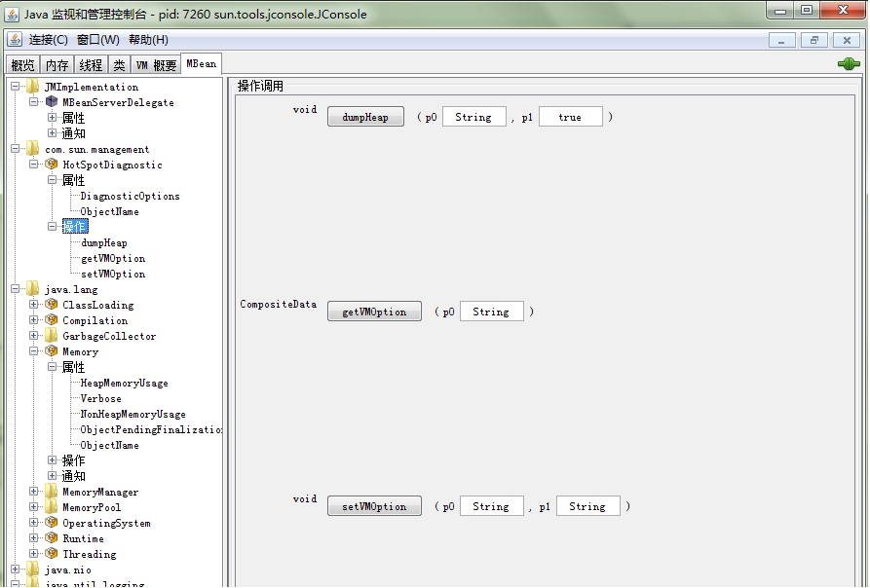Click the java.nio folder icon
The height and width of the screenshot is (588, 870).
[x=33, y=570]
